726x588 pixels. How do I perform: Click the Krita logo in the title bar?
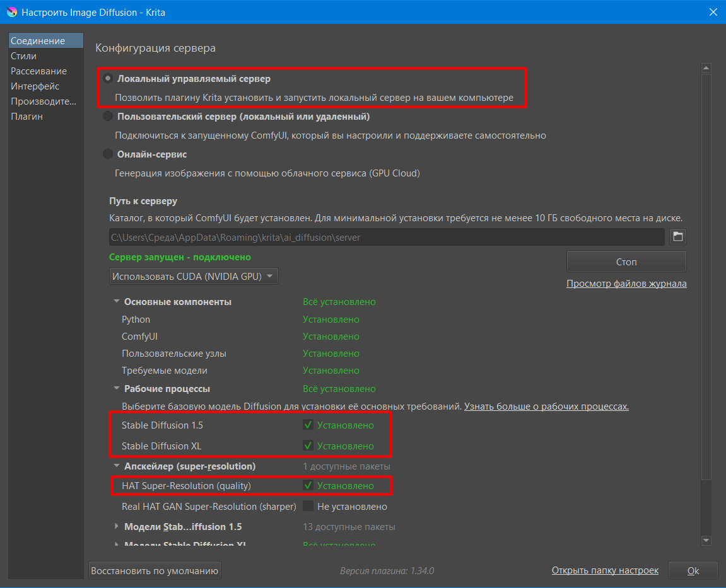(x=11, y=12)
